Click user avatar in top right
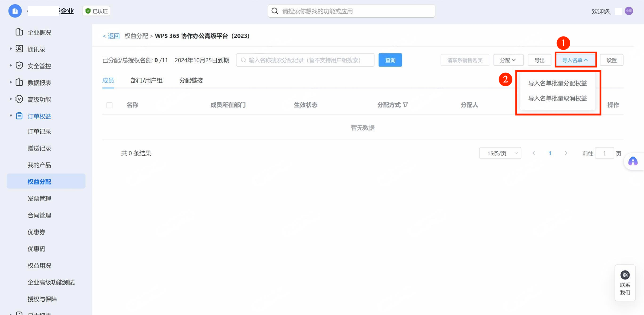Viewport: 644px width, 315px height. [628, 11]
